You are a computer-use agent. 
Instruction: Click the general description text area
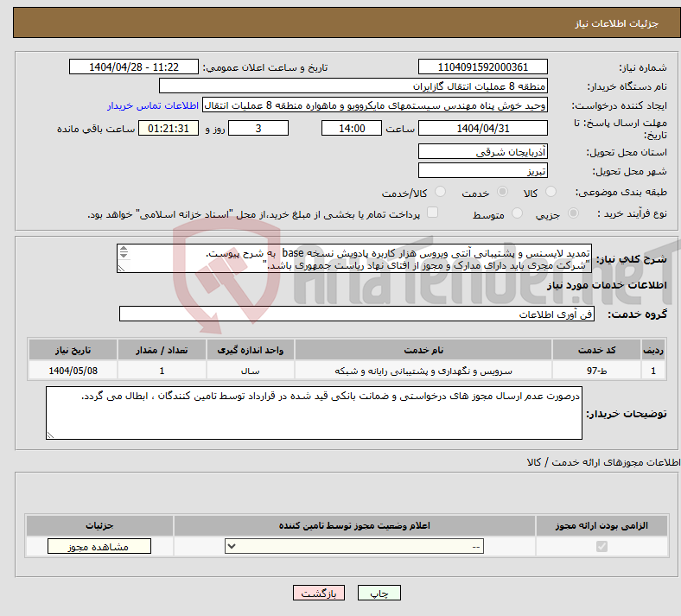pyautogui.click(x=354, y=258)
